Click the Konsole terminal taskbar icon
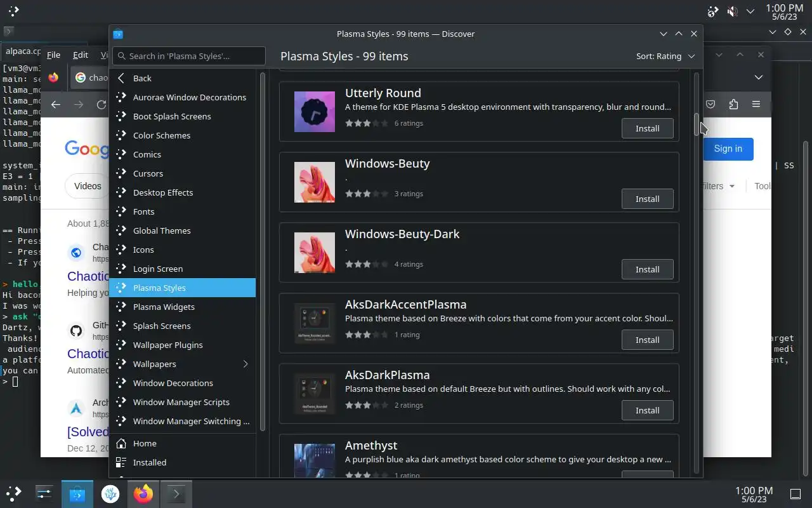Screen dimensions: 812x508 point(176,493)
